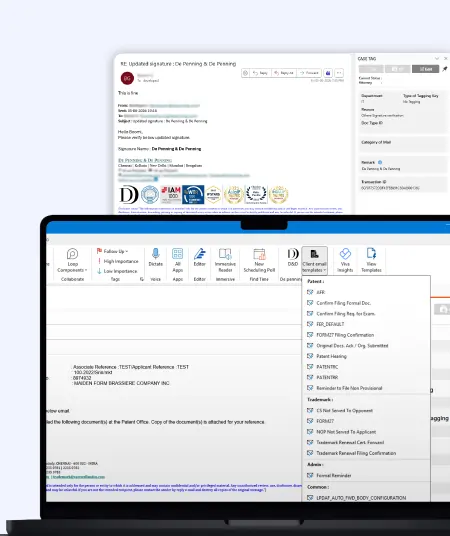Pick the FER_DEFAULT template
450x536 pixels.
point(366,324)
